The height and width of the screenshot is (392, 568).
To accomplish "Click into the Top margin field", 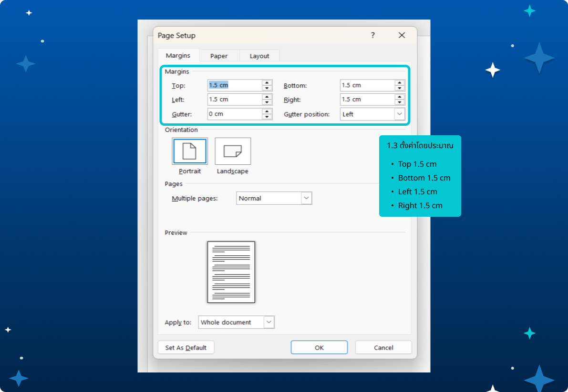I will 235,85.
